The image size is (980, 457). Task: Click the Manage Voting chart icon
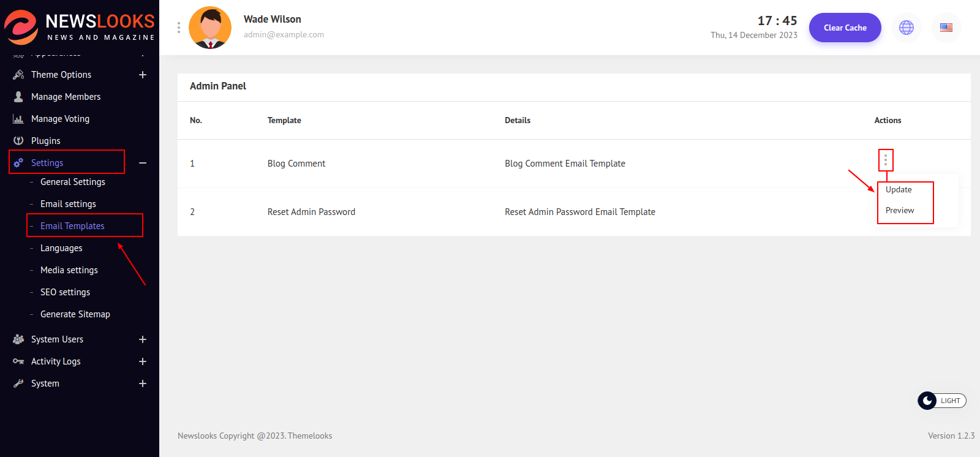tap(18, 119)
